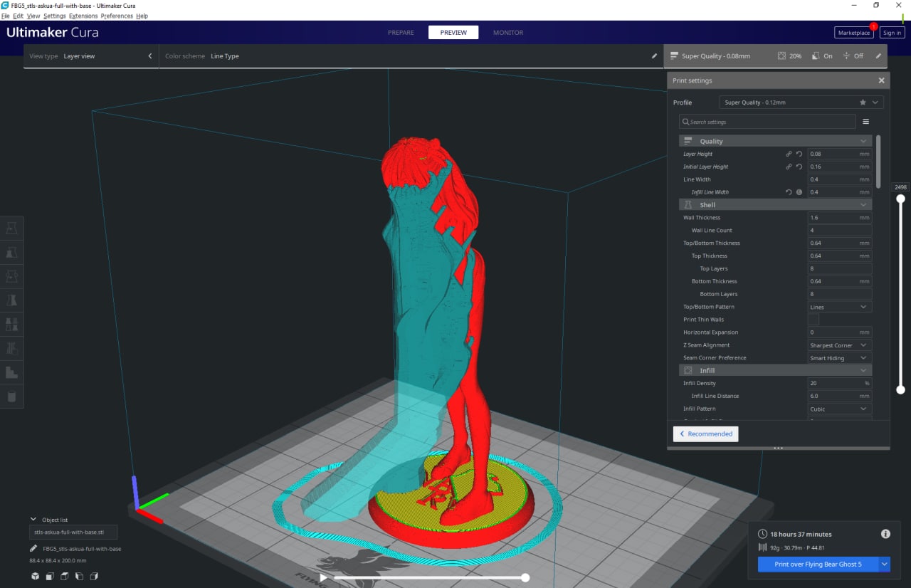Click the lower layer slider handle
This screenshot has width=911, height=588.
(900, 389)
